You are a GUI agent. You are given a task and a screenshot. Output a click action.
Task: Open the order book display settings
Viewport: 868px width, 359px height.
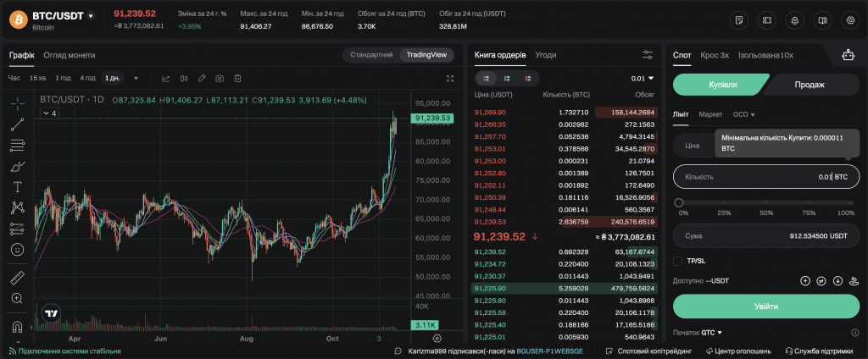647,55
